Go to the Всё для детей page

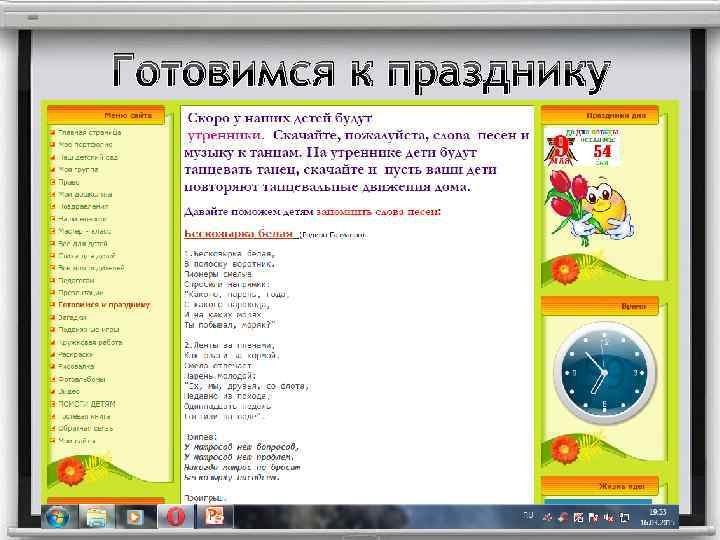tap(83, 244)
